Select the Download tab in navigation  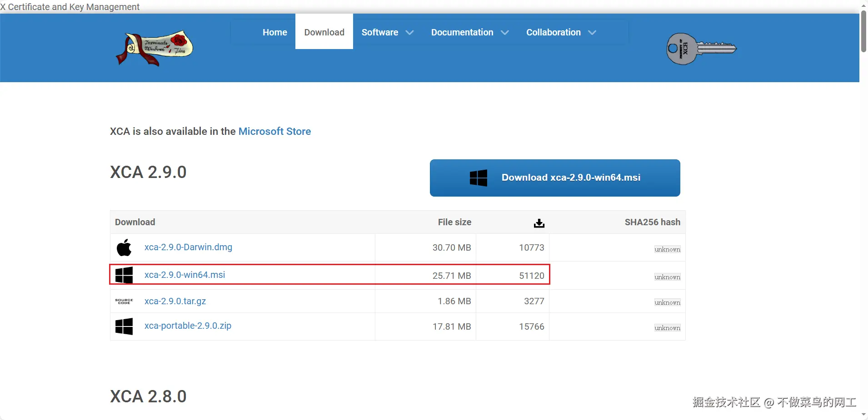(x=324, y=33)
